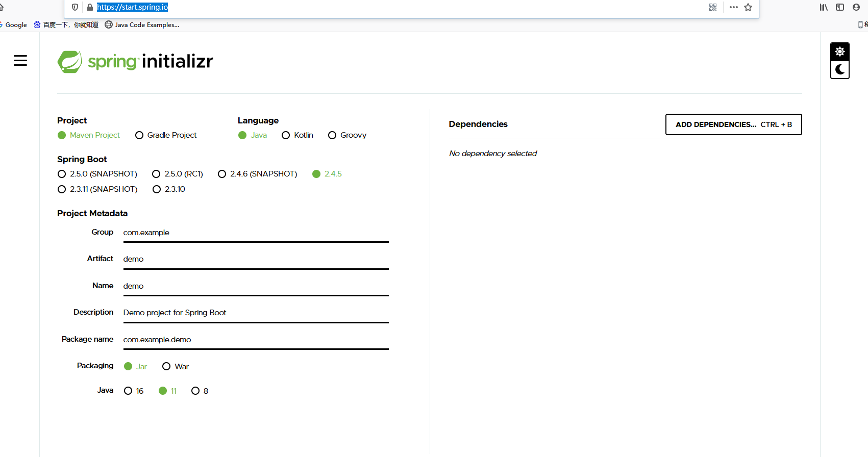Open the hamburger side menu
Viewport: 868px width, 457px height.
pyautogui.click(x=20, y=60)
